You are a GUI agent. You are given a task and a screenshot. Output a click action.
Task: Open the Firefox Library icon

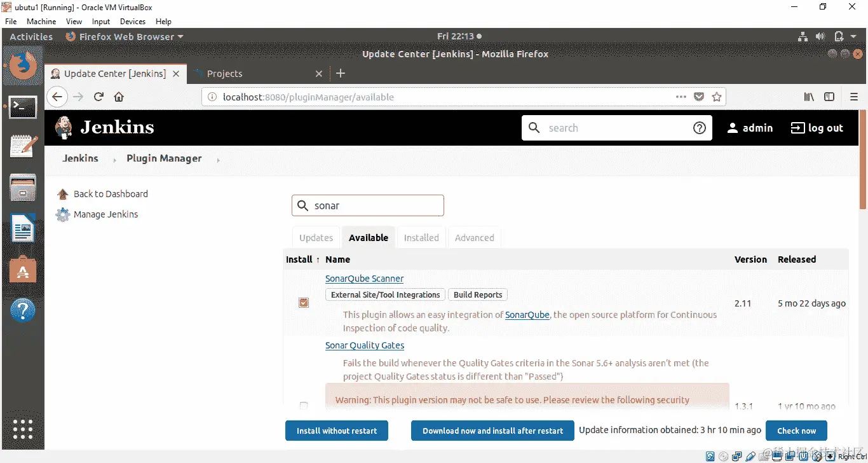click(808, 97)
